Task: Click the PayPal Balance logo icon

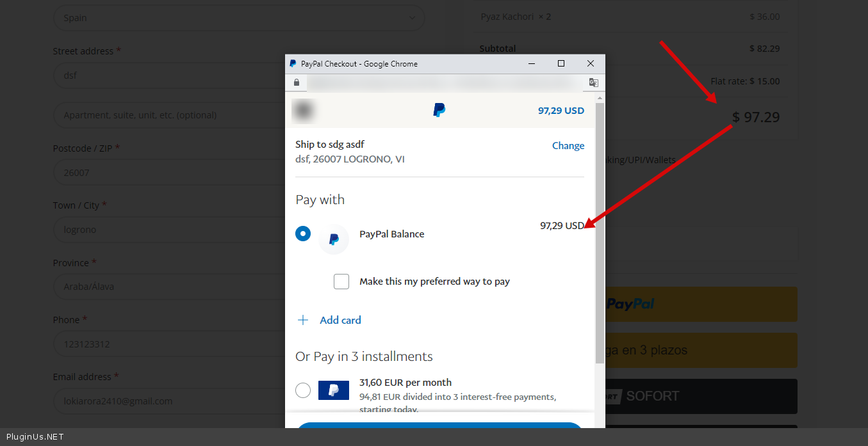Action: (334, 239)
